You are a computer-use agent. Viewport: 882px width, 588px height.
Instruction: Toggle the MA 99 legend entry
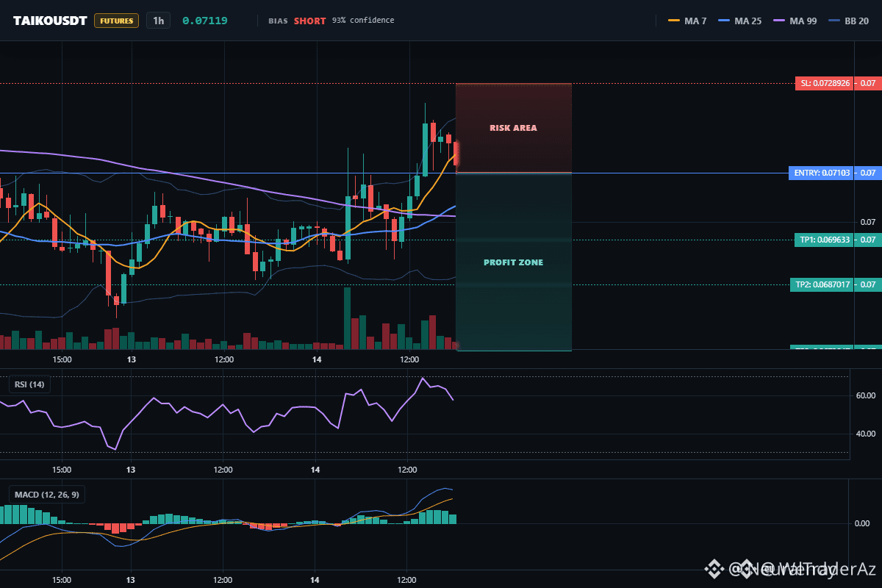(x=794, y=21)
